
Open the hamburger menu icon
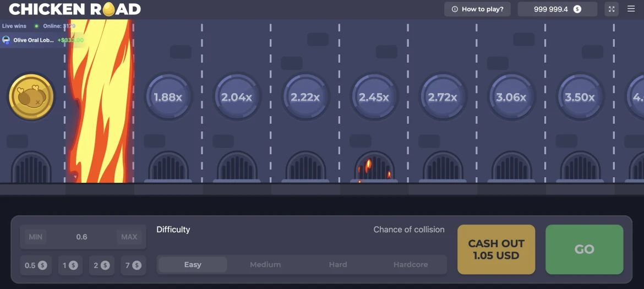(x=631, y=9)
